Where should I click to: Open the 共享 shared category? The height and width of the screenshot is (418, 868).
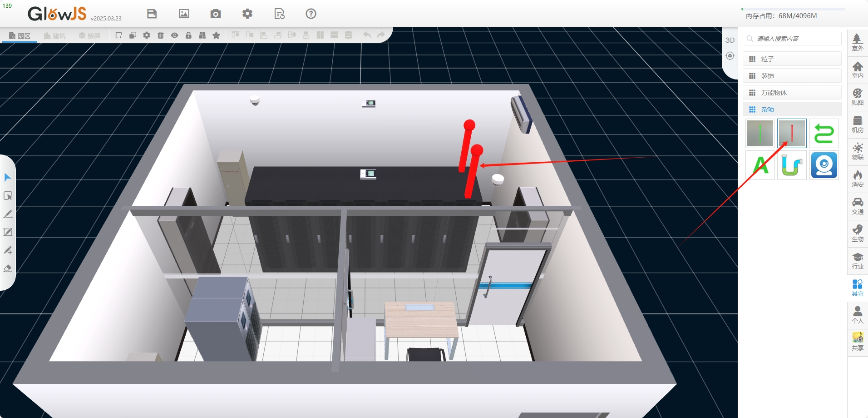[x=858, y=343]
